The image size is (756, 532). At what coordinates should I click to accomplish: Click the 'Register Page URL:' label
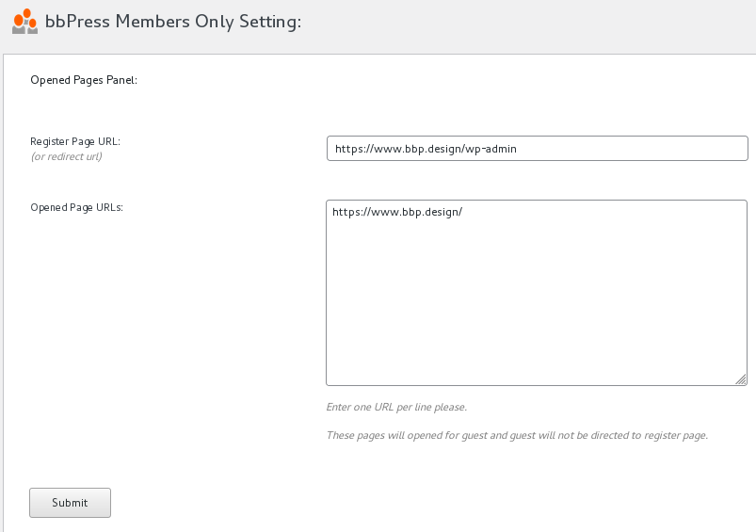[x=75, y=141]
